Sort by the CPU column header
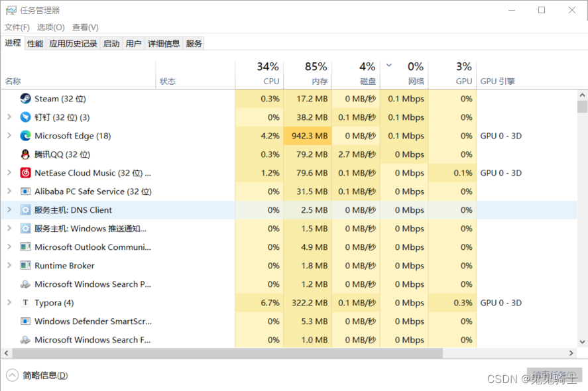The image size is (588, 391). tap(259, 75)
